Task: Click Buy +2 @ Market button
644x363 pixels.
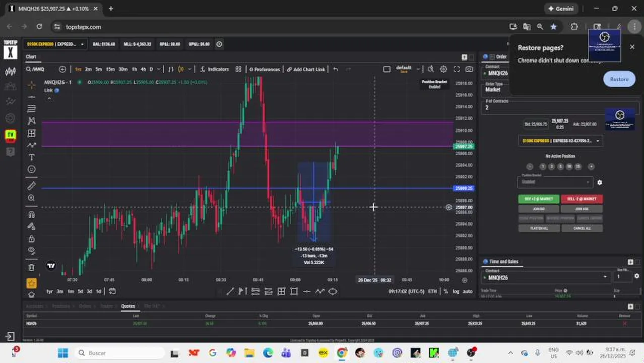Action: [x=539, y=199]
